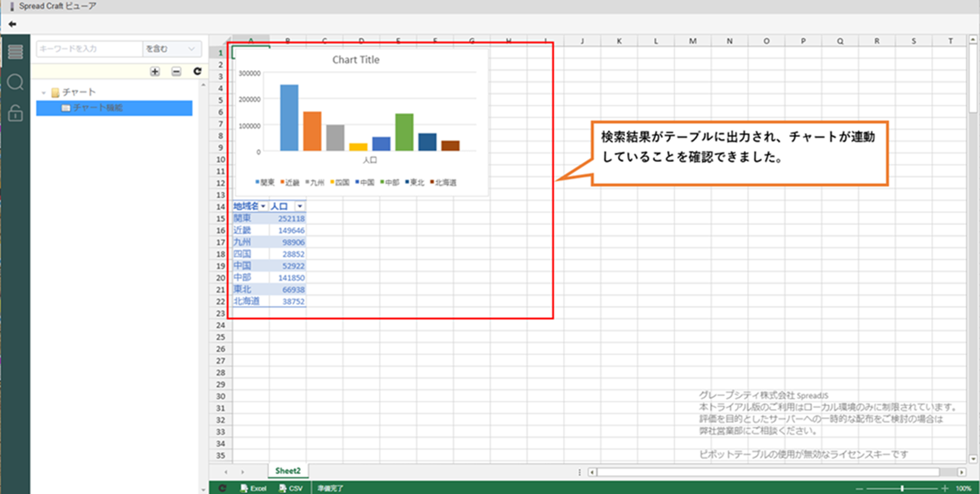Export to Excel from the status bar
The width and height of the screenshot is (980, 494).
253,488
